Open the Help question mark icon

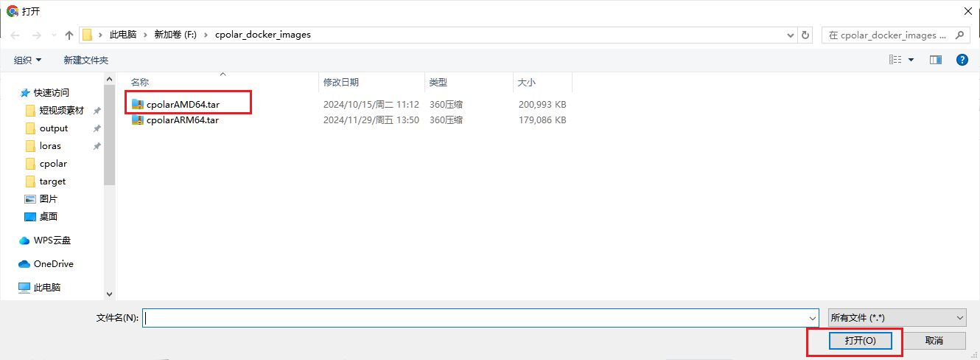[x=962, y=60]
